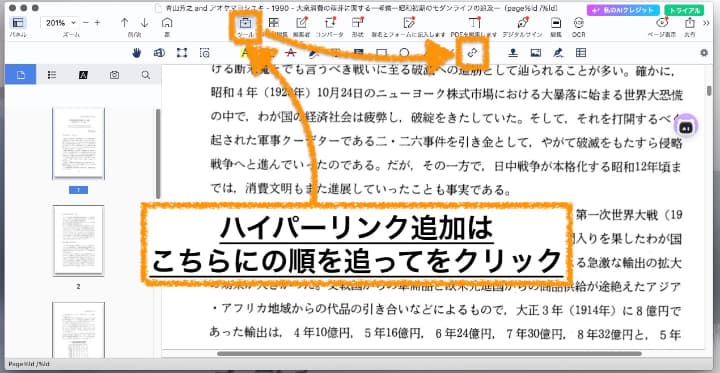Open the ページ表示 page display options
720x373 pixels.
(x=662, y=26)
